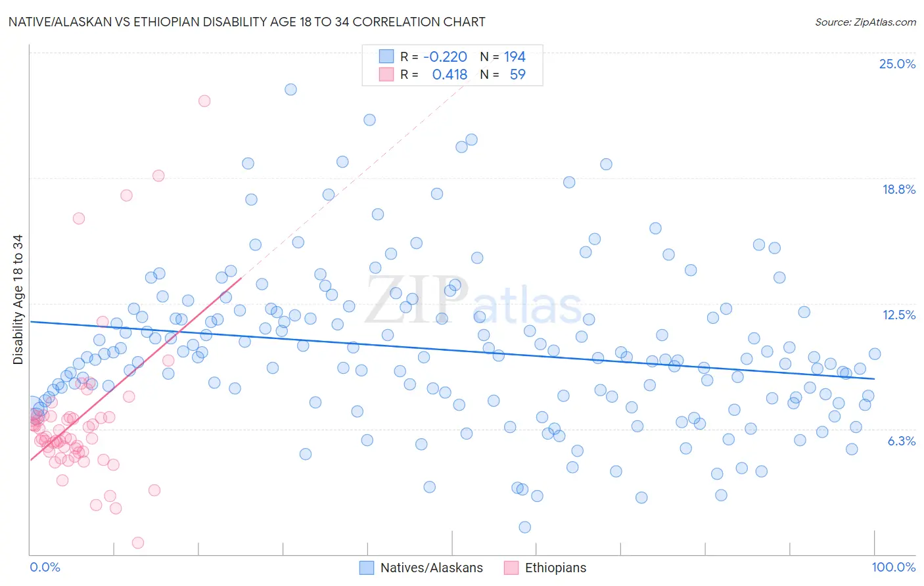
Task: Click the 18.8% y-axis label
Action: click(898, 189)
